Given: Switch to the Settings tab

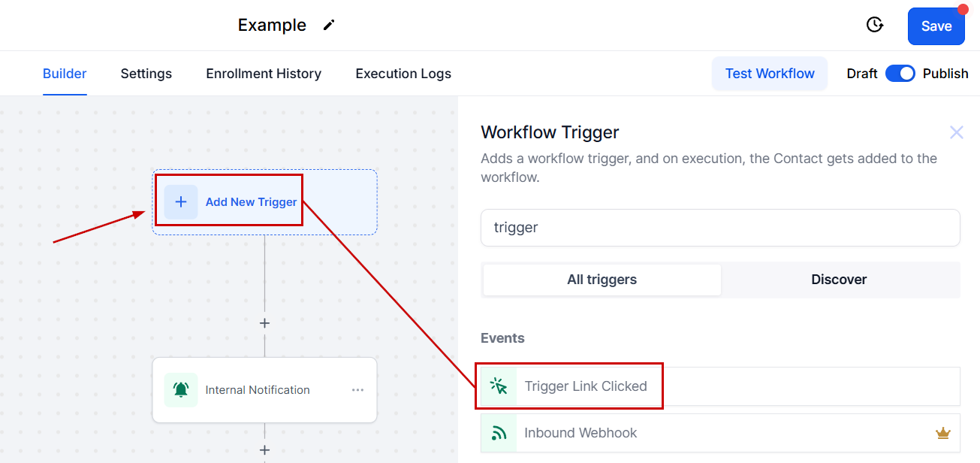Looking at the screenshot, I should [146, 74].
